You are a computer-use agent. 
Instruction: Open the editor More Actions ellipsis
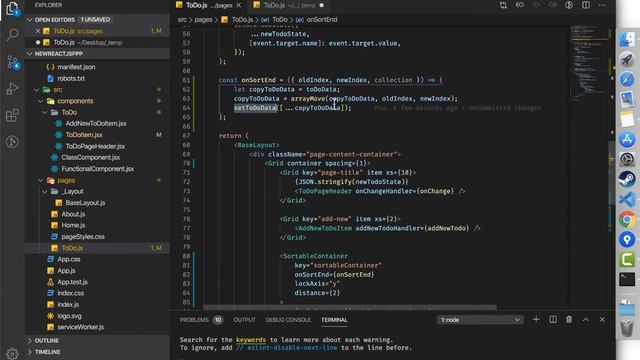click(x=602, y=5)
